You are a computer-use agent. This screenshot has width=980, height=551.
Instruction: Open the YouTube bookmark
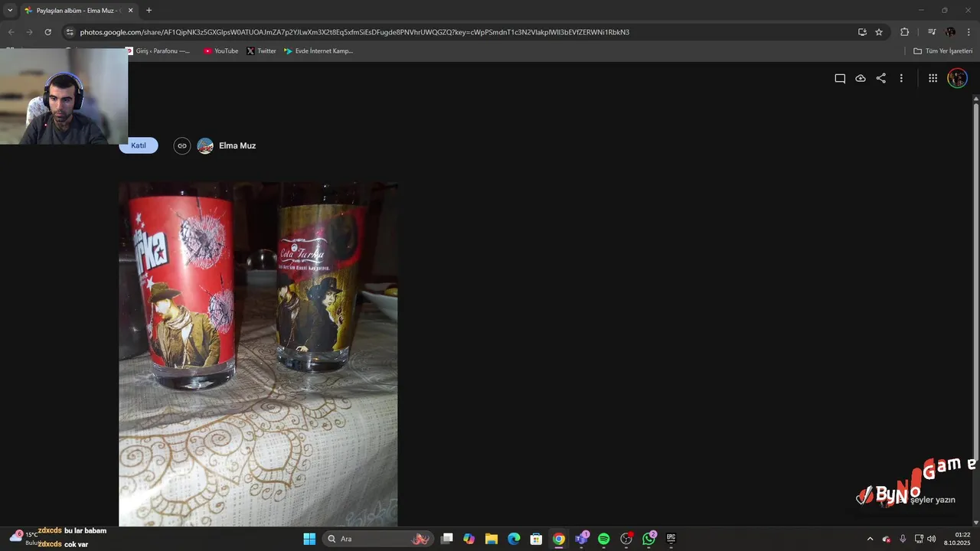pos(220,51)
